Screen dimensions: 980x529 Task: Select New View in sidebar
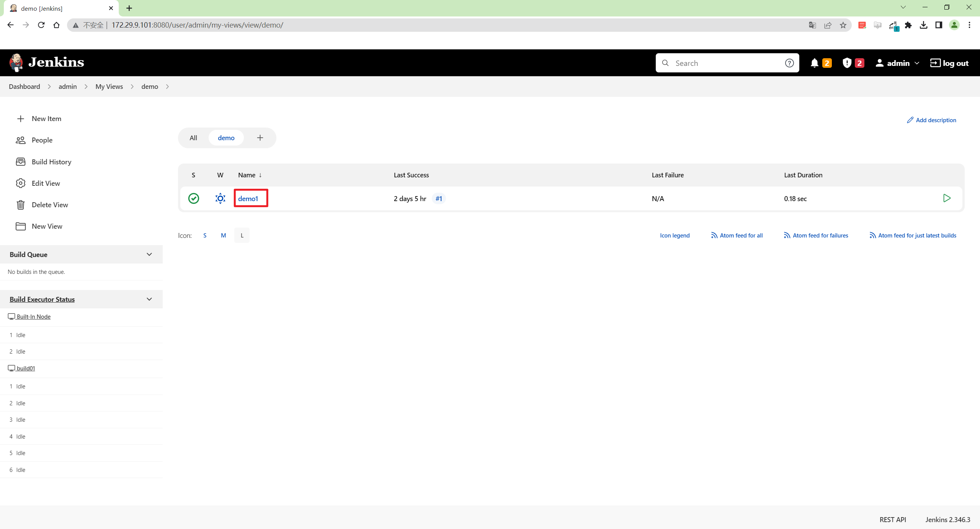click(39, 226)
